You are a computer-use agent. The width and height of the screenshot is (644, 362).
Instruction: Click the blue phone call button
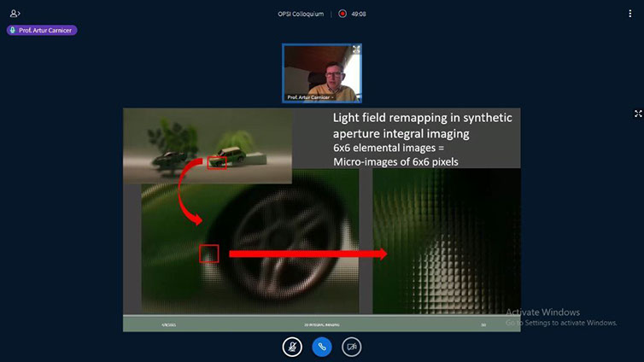click(321, 347)
